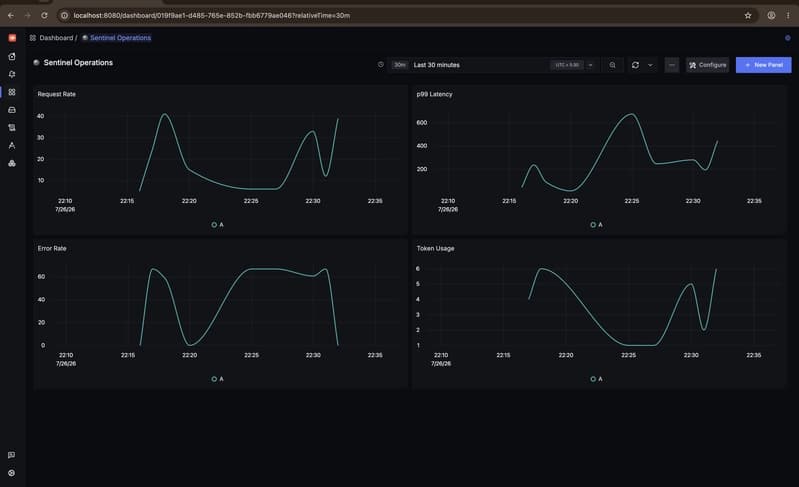
Task: Expand the time range dropdown chevron
Action: pyautogui.click(x=591, y=65)
